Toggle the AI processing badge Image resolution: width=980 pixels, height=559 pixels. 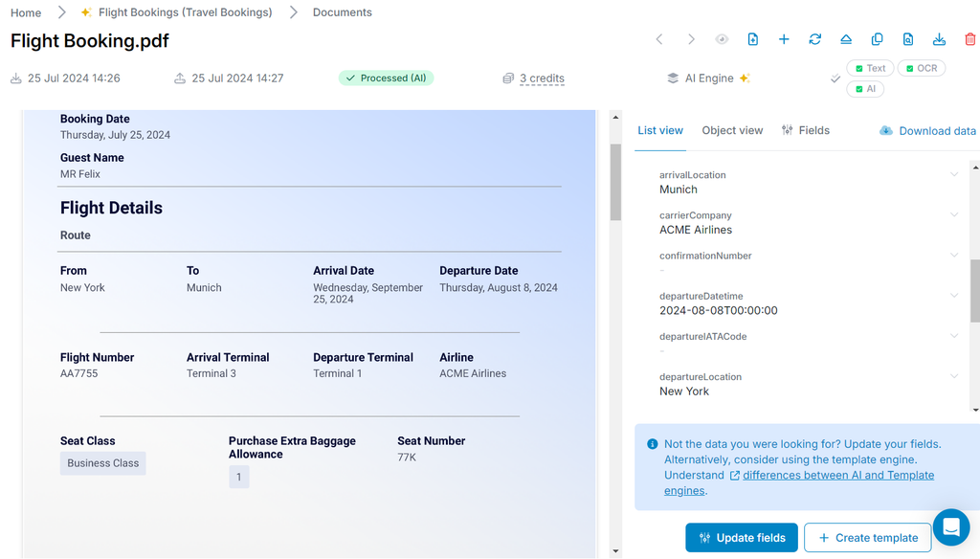tap(864, 88)
